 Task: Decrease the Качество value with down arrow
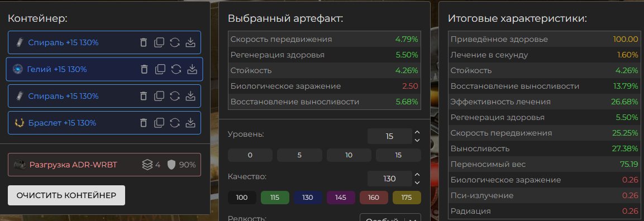tap(417, 183)
